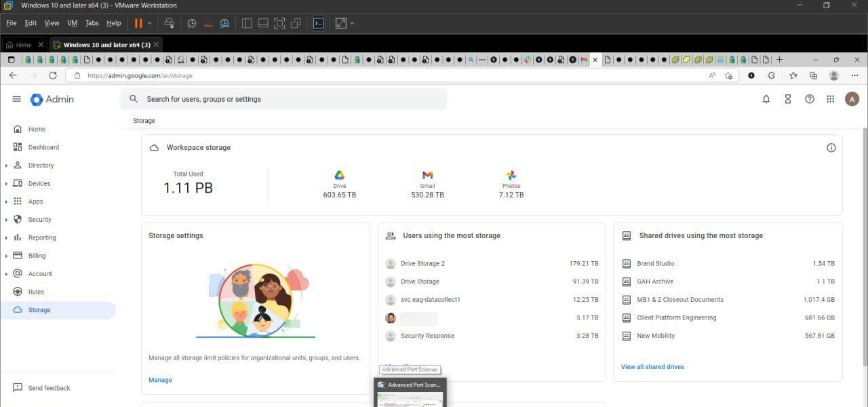Open the tasks hourglass icon

pyautogui.click(x=788, y=99)
